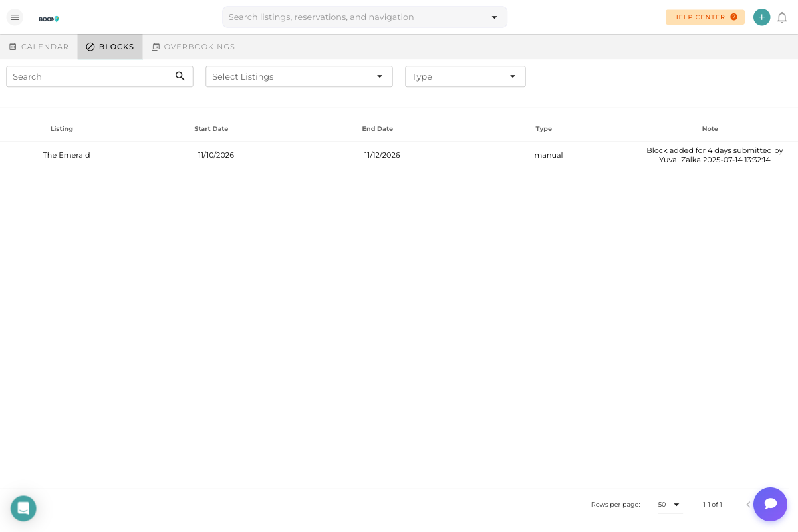The height and width of the screenshot is (532, 798).
Task: Switch to the Overbookings tab
Action: pos(193,47)
